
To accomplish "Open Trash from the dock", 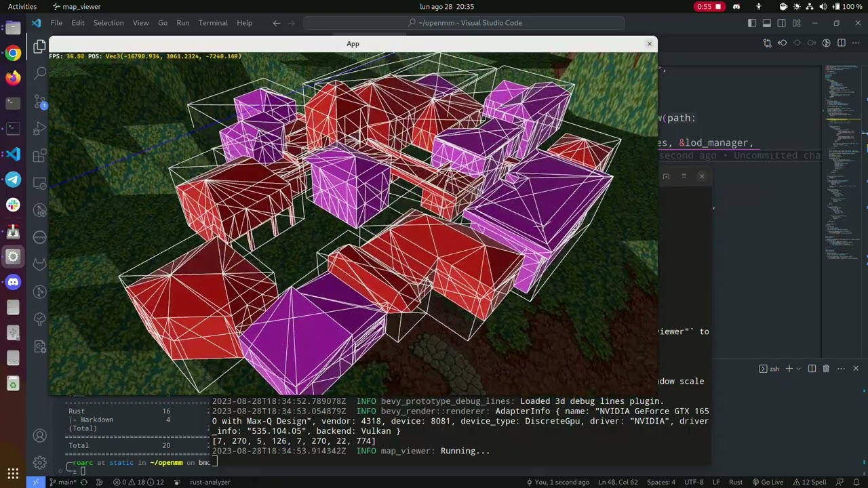I will point(13,384).
